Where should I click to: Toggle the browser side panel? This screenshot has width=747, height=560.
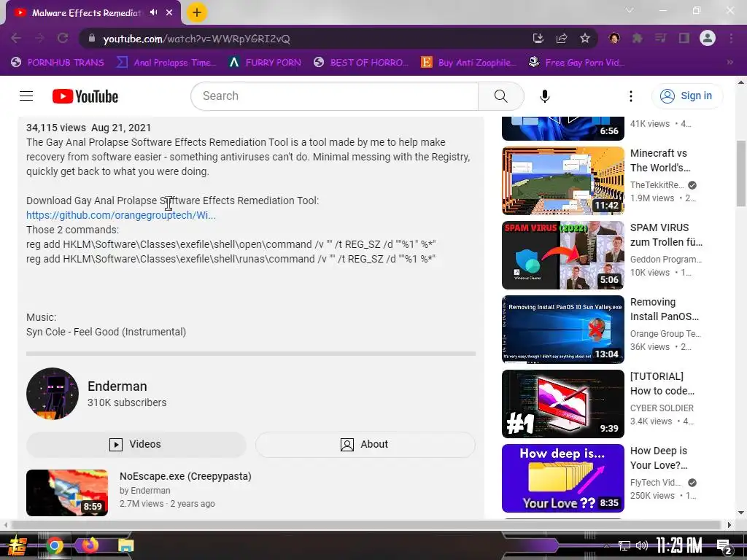click(x=684, y=38)
